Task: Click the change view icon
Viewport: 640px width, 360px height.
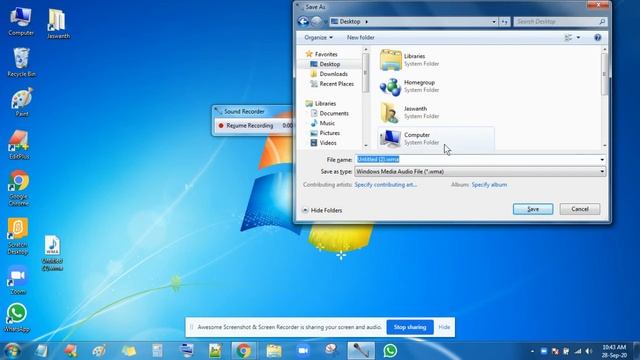Action: (x=568, y=38)
